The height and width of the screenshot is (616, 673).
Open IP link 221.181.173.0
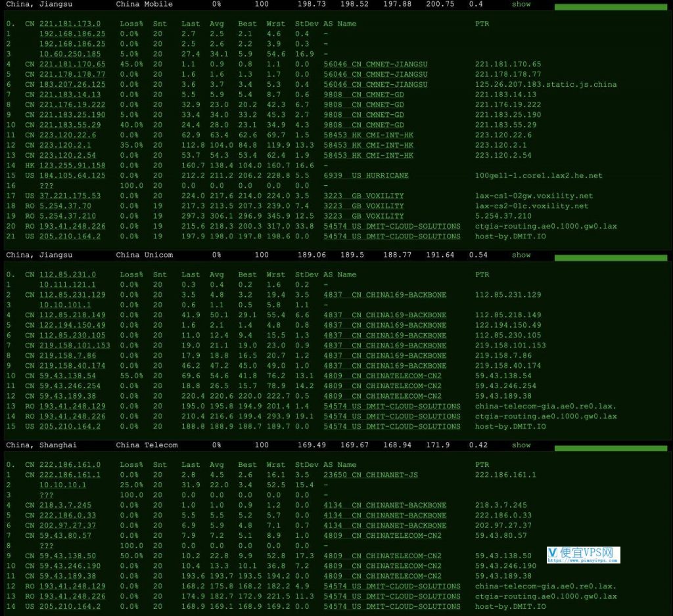click(x=70, y=24)
